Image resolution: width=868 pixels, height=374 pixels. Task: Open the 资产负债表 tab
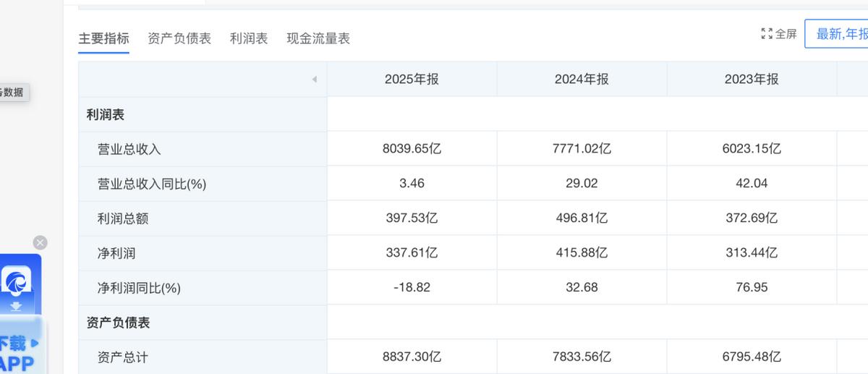point(179,38)
